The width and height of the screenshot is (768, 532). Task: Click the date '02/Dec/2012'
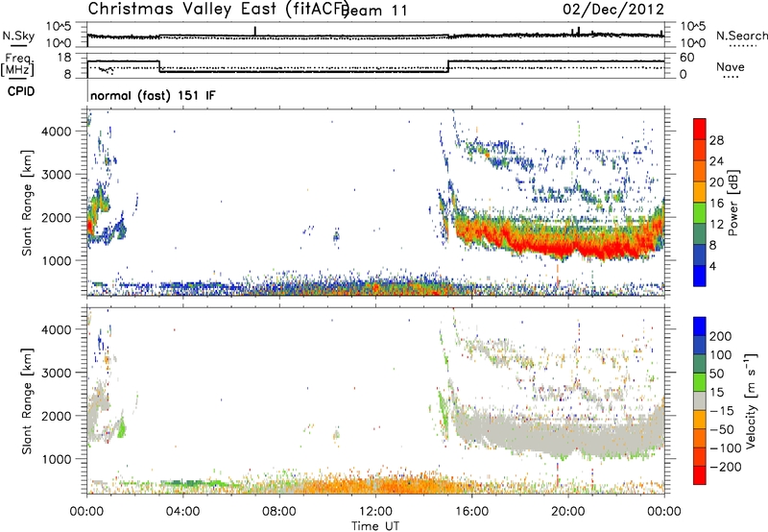click(x=613, y=10)
